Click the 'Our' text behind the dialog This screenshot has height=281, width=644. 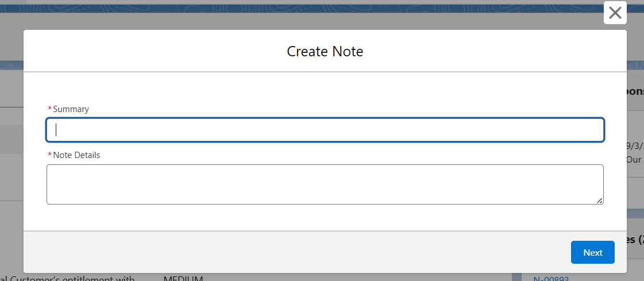[634, 159]
